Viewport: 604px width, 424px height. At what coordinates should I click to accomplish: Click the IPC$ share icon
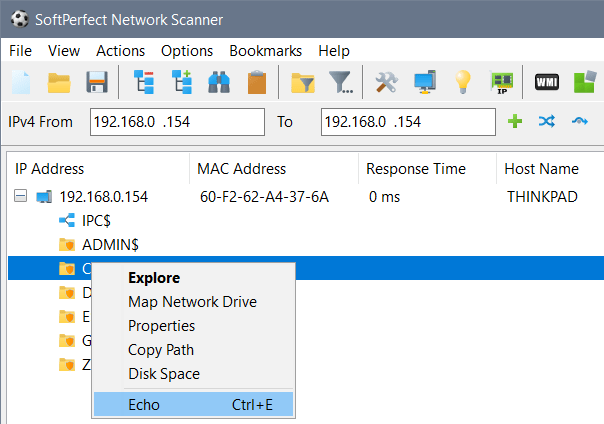(x=67, y=220)
